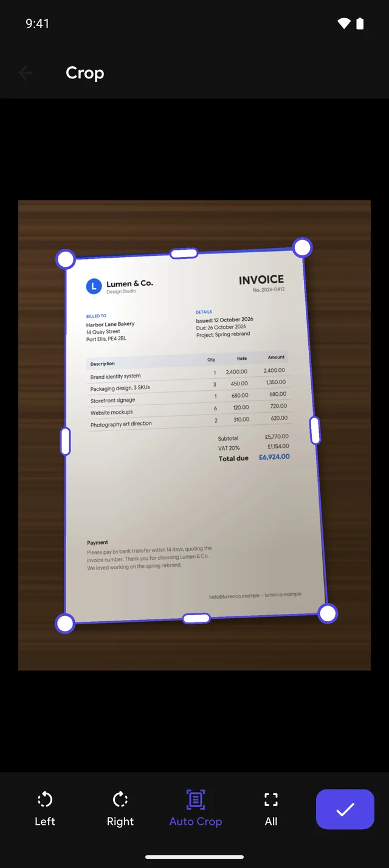The image size is (389, 868).
Task: Tap 'Due: 26 October 2026' text
Action: (x=221, y=327)
